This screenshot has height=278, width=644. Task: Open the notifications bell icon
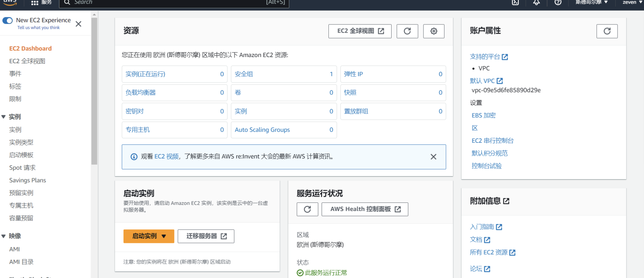536,3
